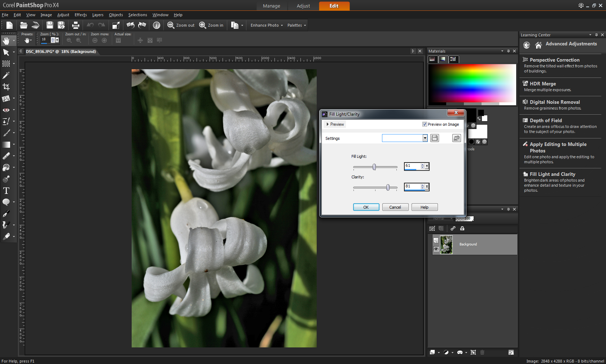Uncheck the Preview on Image checkbox
The image size is (606, 364).
pyautogui.click(x=425, y=124)
